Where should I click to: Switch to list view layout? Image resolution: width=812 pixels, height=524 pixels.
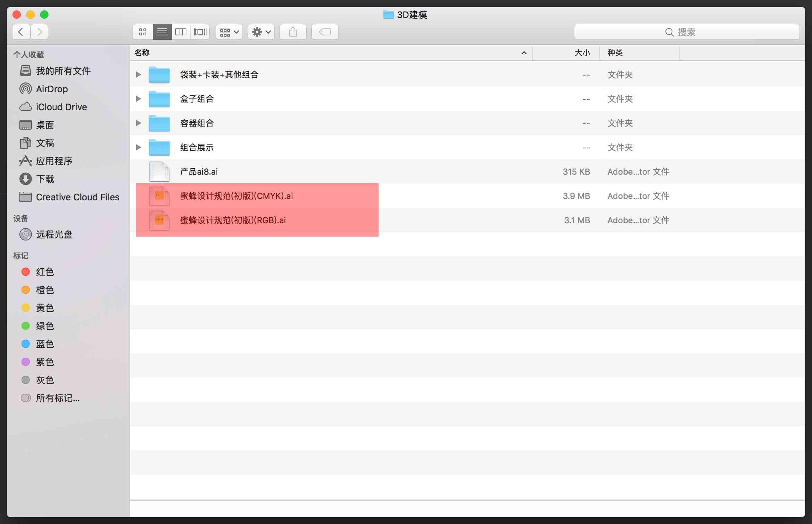pos(161,32)
